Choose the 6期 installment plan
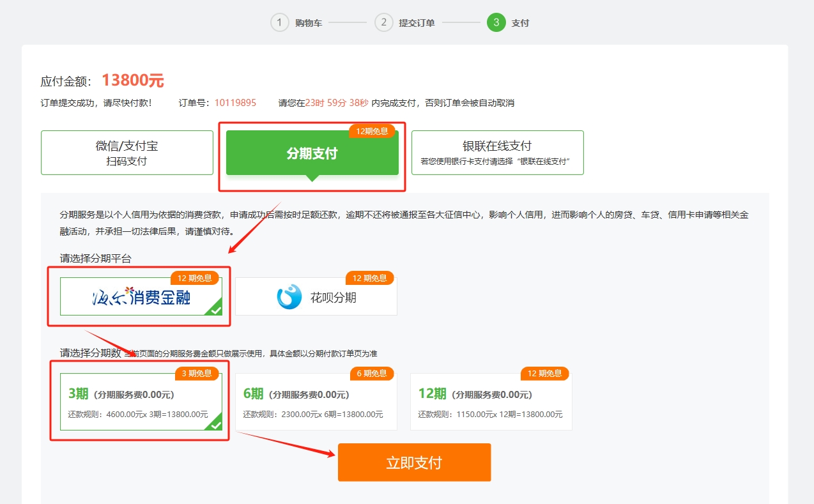 [x=316, y=402]
